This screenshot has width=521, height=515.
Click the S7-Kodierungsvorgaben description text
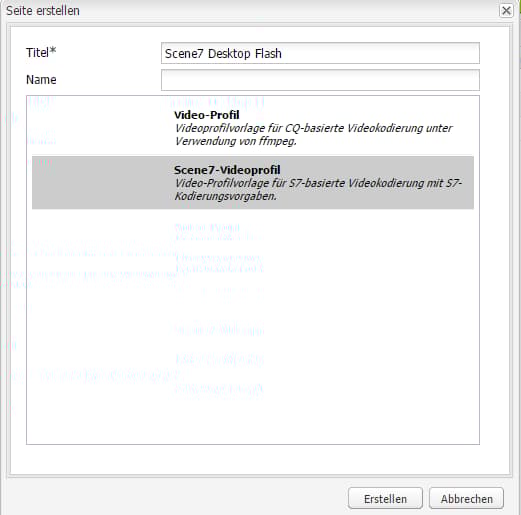tap(318, 190)
